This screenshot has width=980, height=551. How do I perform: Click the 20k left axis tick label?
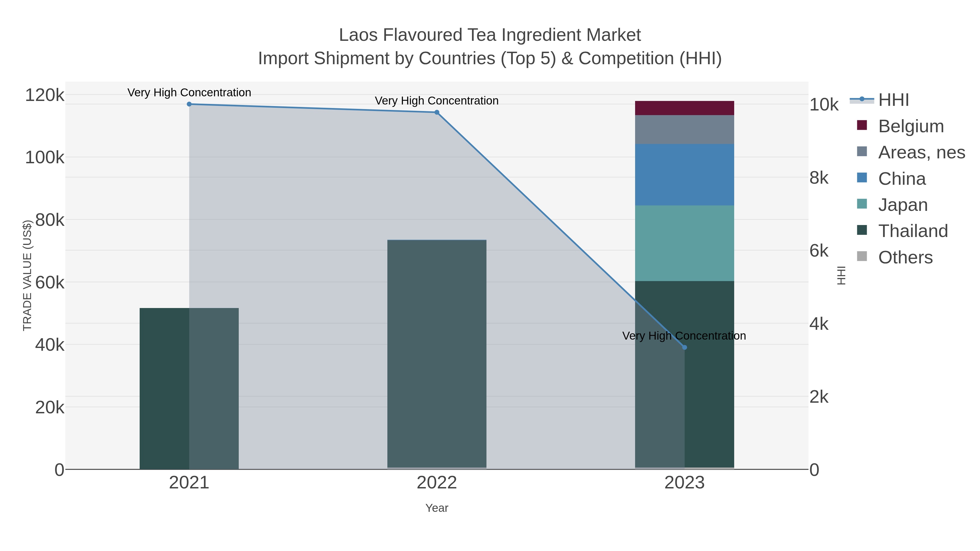[50, 408]
